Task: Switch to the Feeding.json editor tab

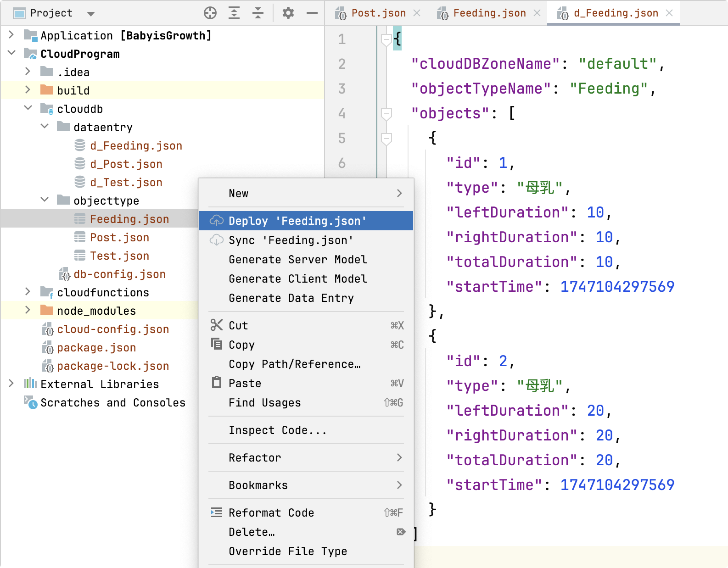Action: (489, 13)
